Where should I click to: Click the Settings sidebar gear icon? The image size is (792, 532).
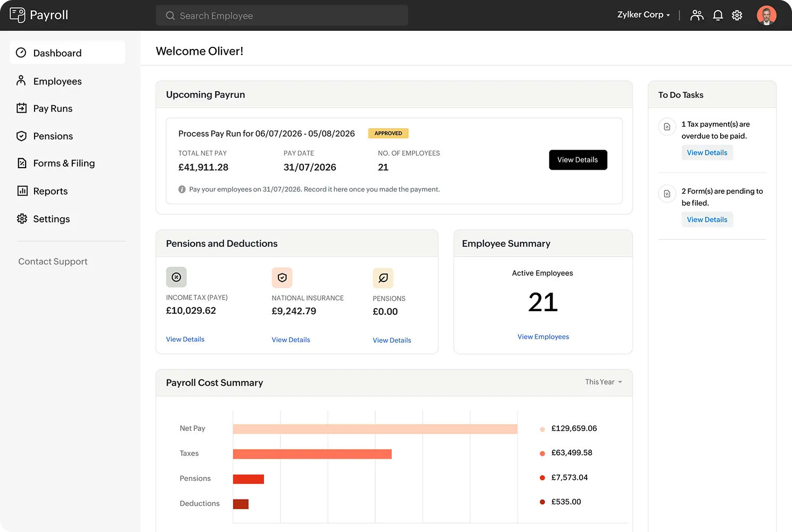point(22,219)
